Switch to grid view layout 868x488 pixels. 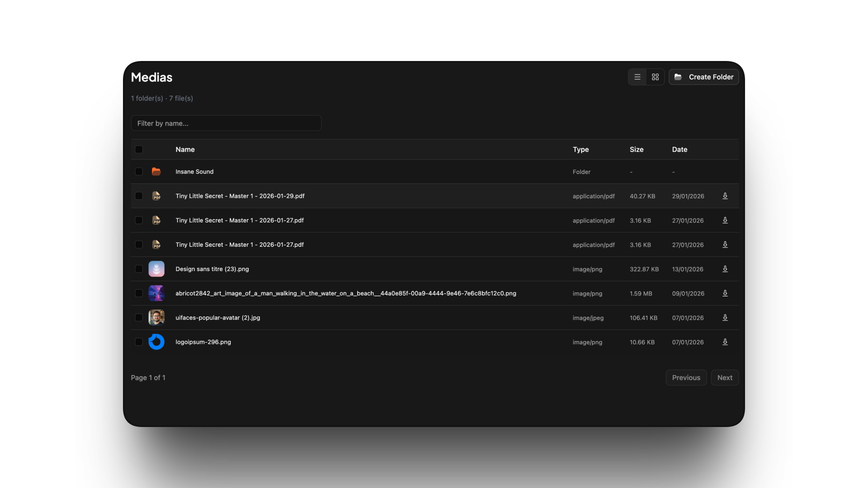(x=655, y=77)
